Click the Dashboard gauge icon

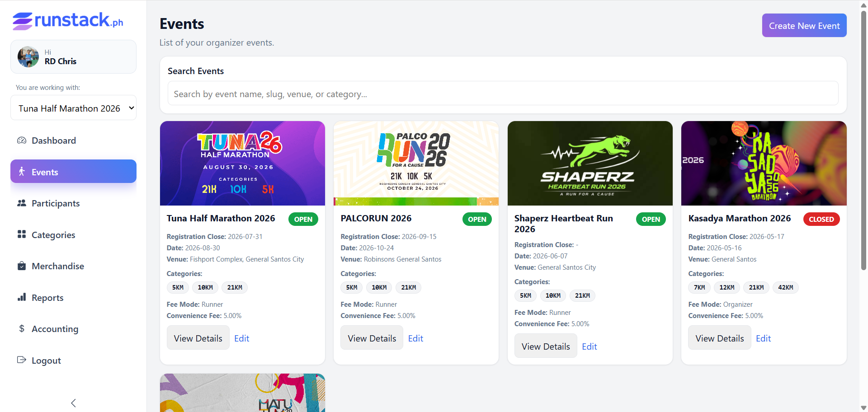(x=22, y=140)
